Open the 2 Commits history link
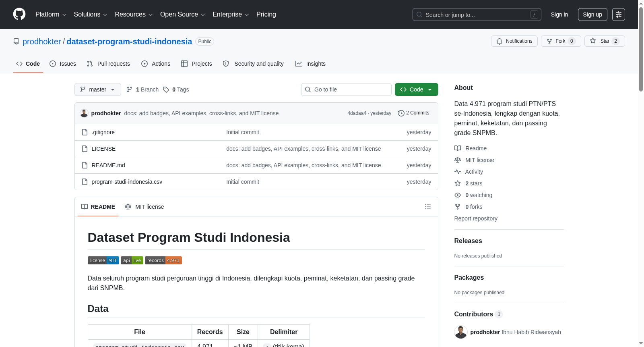644x347 pixels. point(414,113)
